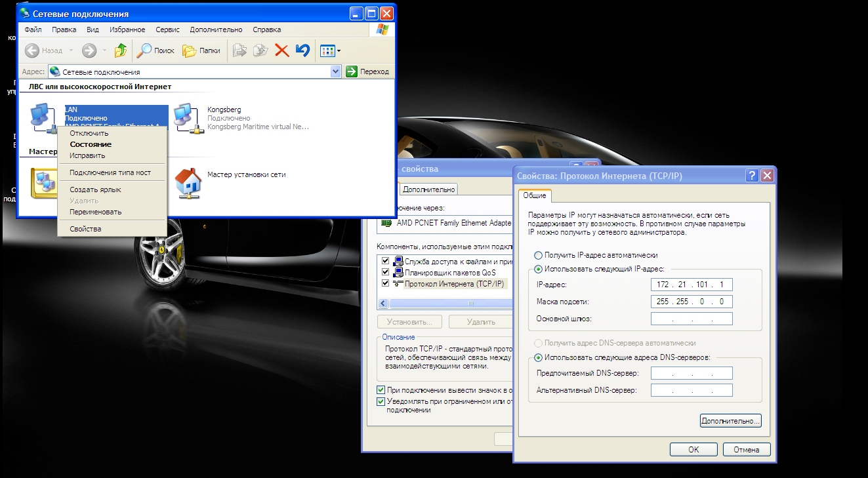The image size is (868, 478).
Task: Choose 'Свойства' in the context menu
Action: pyautogui.click(x=85, y=229)
